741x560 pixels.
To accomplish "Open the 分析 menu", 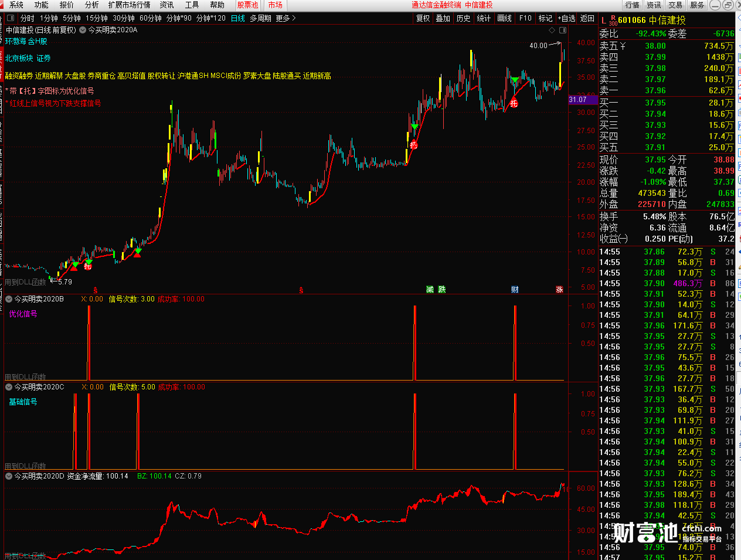I will pyautogui.click(x=92, y=5).
